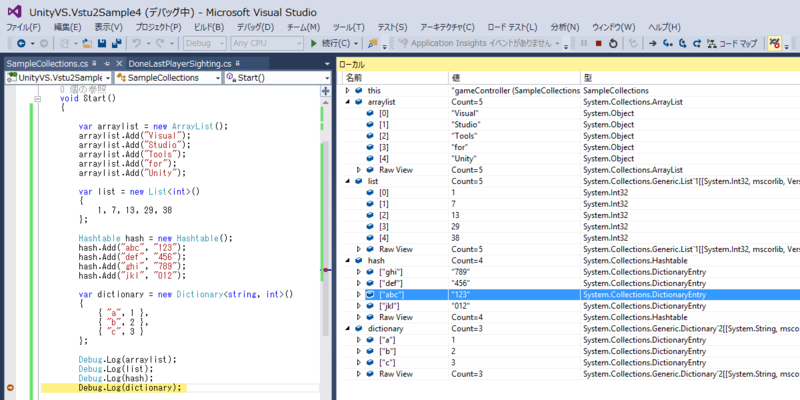Click the Redo arrow icon
This screenshot has height=400, width=800.
[160, 44]
